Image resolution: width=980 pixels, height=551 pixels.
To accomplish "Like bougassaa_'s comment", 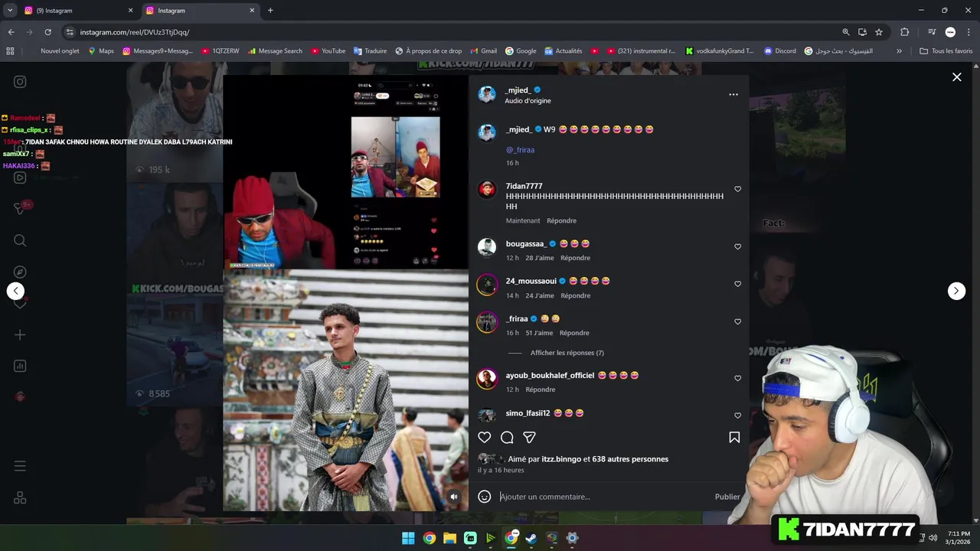I will click(738, 246).
